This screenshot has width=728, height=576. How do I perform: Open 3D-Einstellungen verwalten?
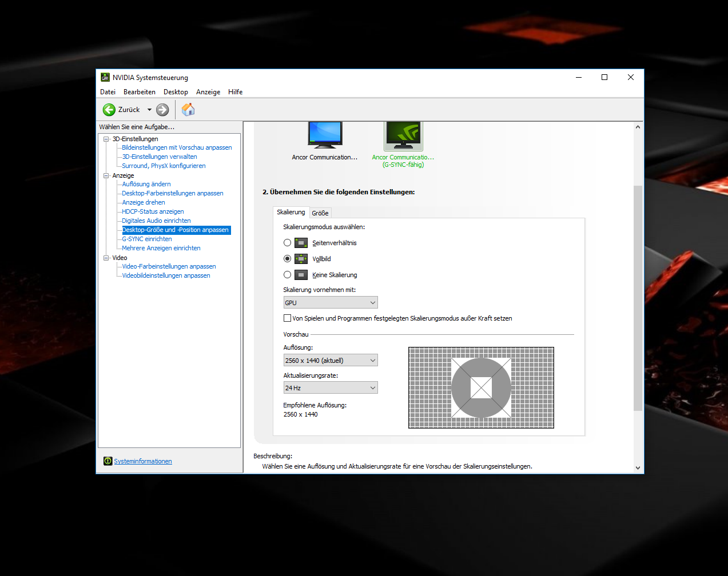(x=160, y=157)
